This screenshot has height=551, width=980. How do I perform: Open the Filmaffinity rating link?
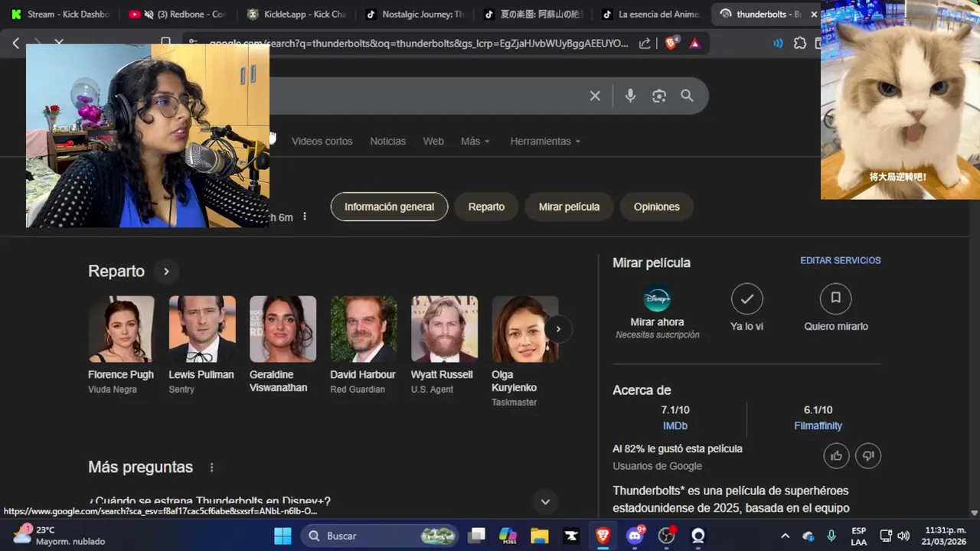(x=818, y=425)
